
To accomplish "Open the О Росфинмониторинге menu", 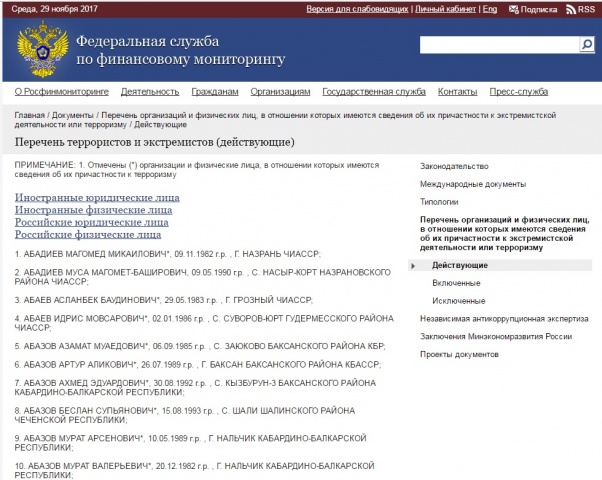I will [x=61, y=91].
